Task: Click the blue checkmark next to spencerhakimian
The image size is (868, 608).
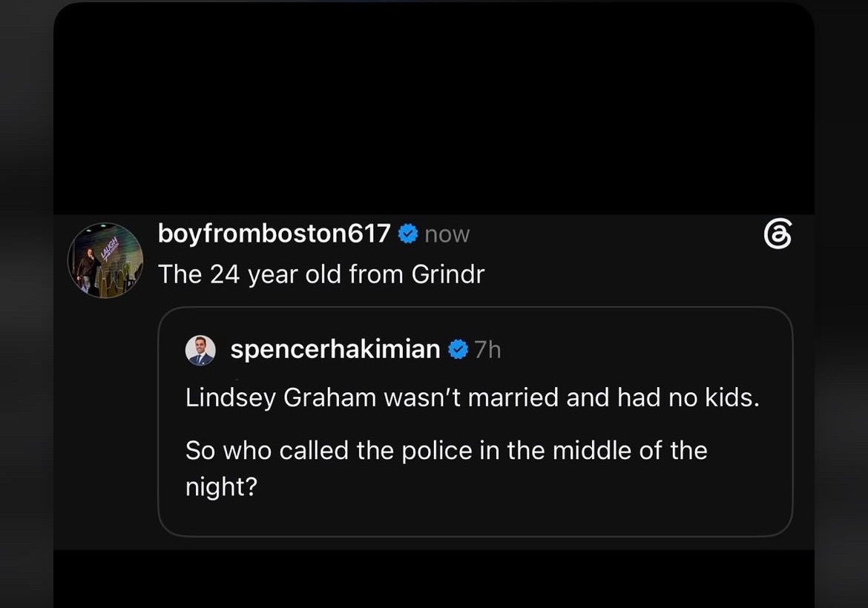Action: tap(458, 350)
